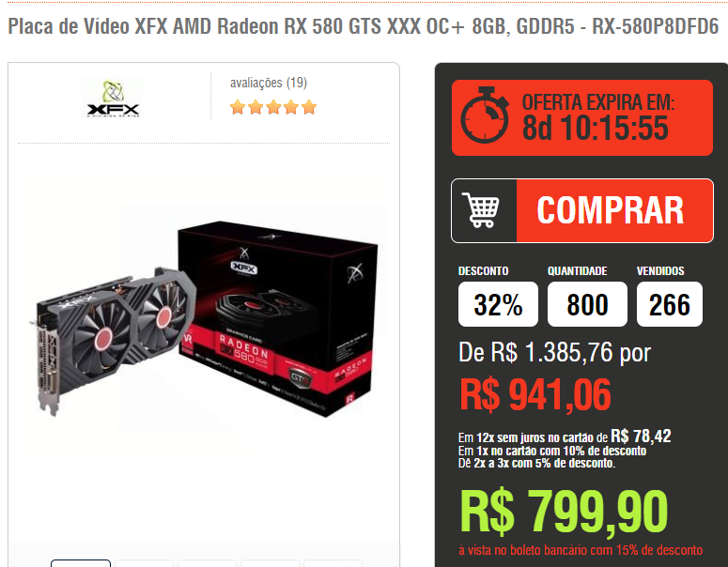Image resolution: width=728 pixels, height=567 pixels.
Task: Click the fifth rating star
Action: (x=309, y=107)
